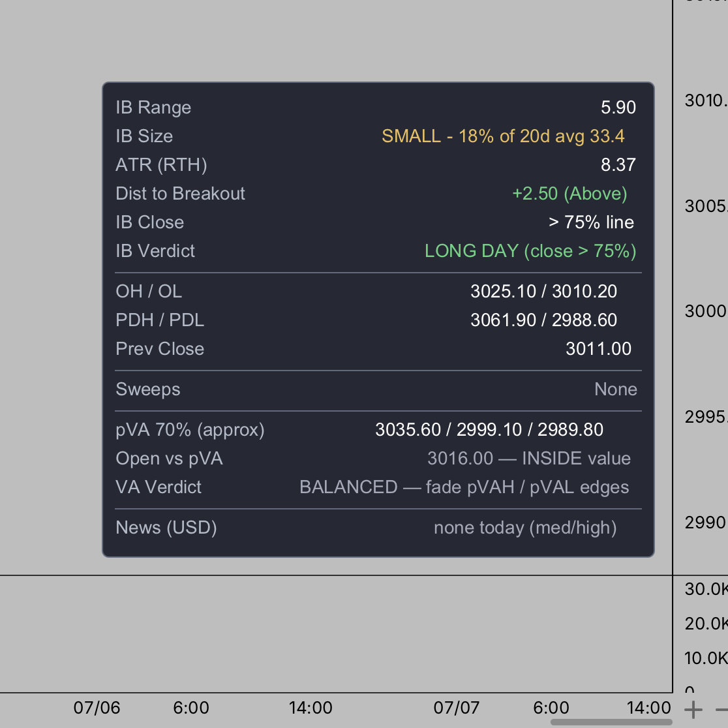728x728 pixels.
Task: Select SMALL - 18% of 20d avg text
Action: coord(503,136)
